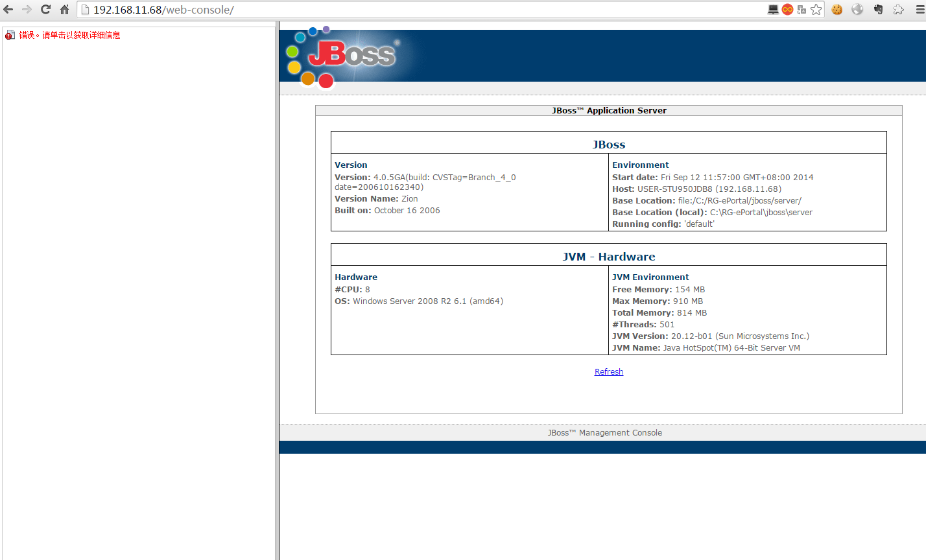Click the '#Threads: 501' line
This screenshot has width=926, height=560.
[x=643, y=325]
